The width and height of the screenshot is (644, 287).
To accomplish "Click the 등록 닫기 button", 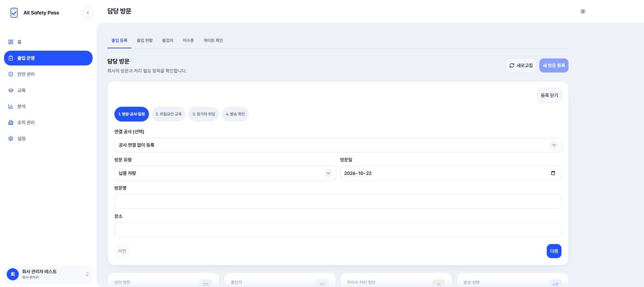I will [549, 95].
